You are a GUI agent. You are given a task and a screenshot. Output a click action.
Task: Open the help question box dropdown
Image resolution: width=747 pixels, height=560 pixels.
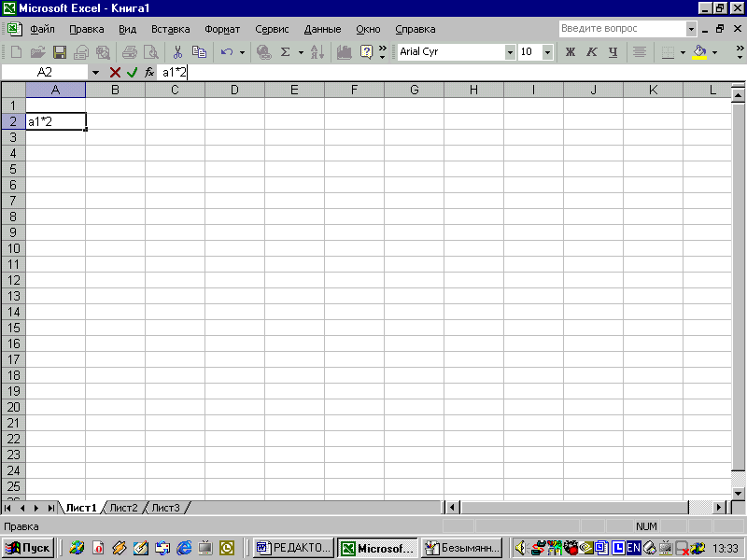[691, 29]
